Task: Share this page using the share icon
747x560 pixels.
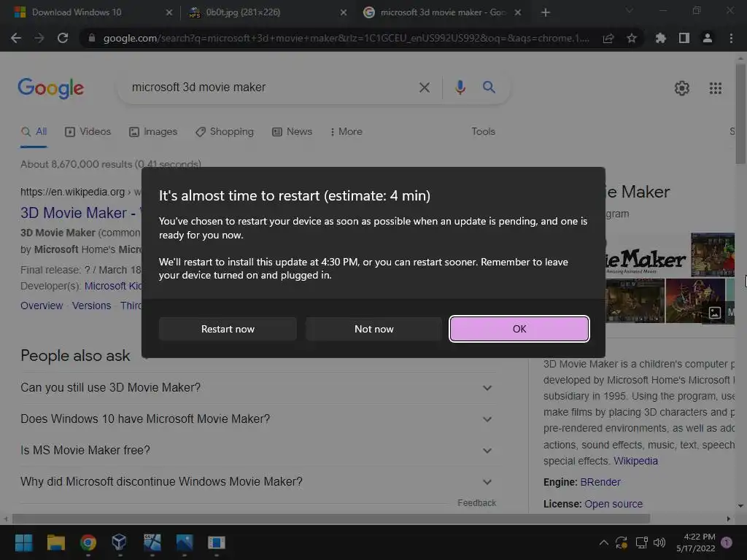Action: coord(608,38)
